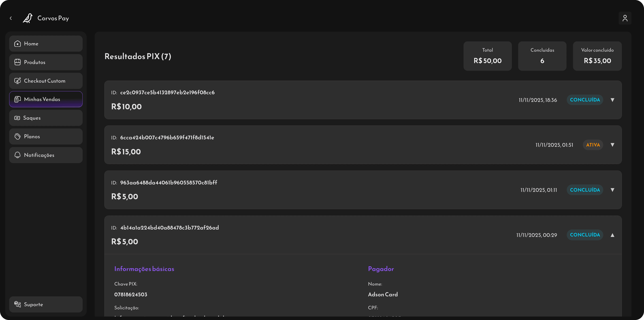Open Planos page
The height and width of the screenshot is (320, 644).
(x=46, y=136)
